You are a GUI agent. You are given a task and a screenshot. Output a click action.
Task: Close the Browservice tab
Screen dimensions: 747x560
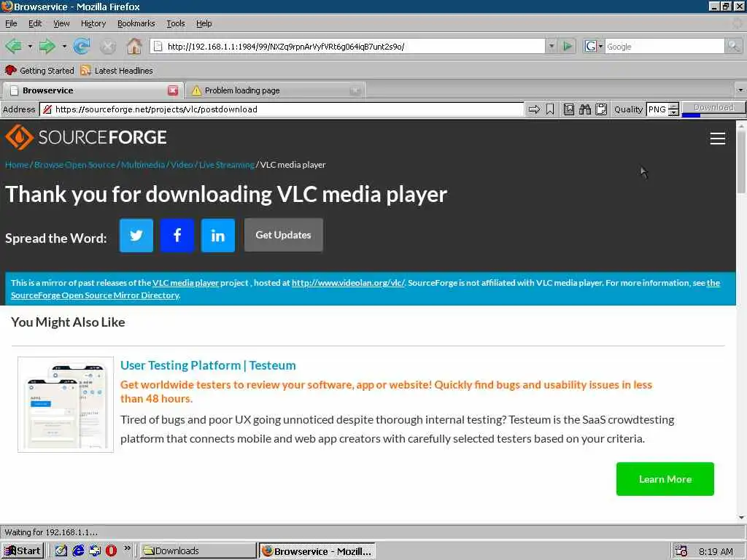pyautogui.click(x=173, y=90)
